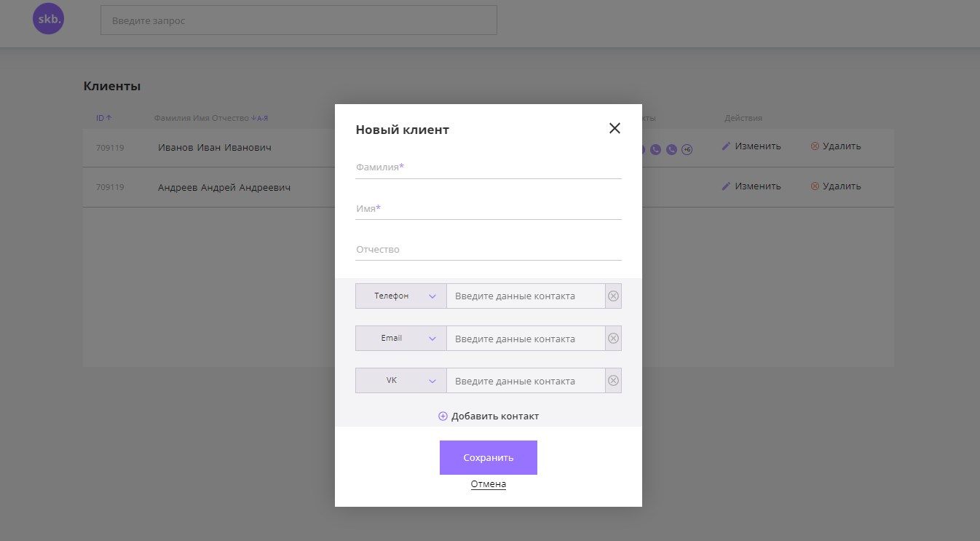Remove the Email contact row
Image resolution: width=980 pixels, height=541 pixels.
[x=613, y=339]
